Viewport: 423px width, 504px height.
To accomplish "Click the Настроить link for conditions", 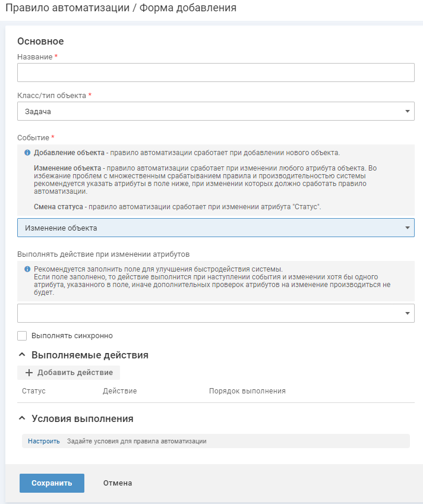I will tap(44, 442).
